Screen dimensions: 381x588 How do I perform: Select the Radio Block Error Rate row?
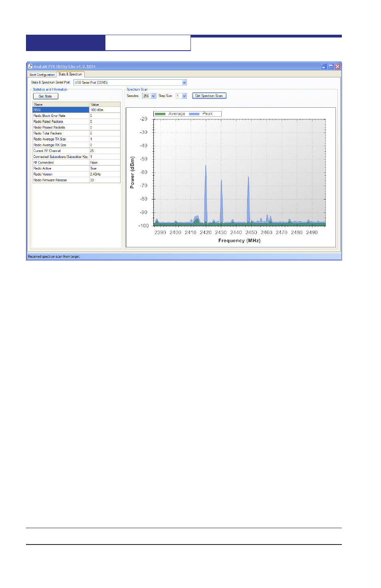point(76,116)
